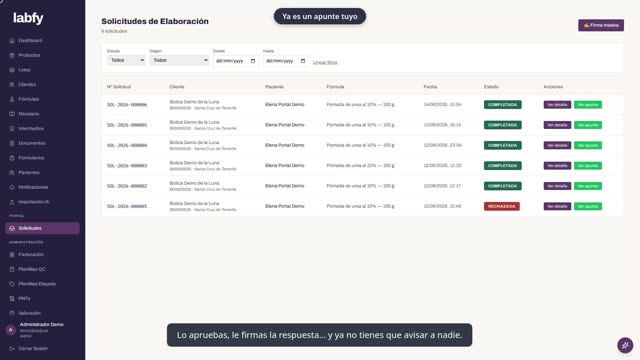Click the Desde date input field
The height and width of the screenshot is (360, 640).
coord(235,61)
